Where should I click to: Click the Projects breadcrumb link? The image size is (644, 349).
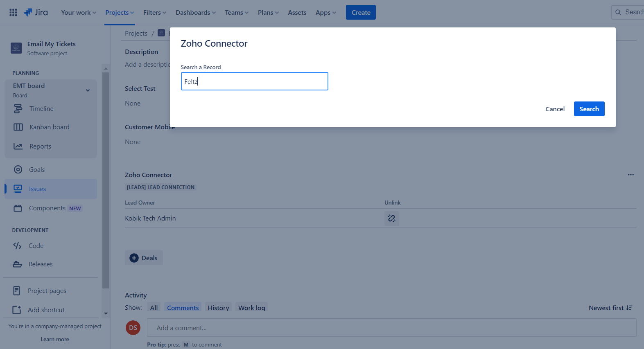point(136,33)
